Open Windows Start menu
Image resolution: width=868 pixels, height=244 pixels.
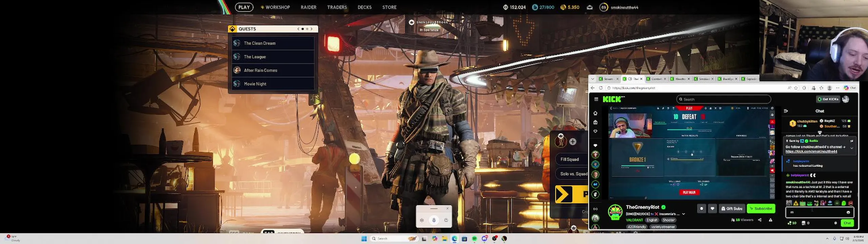[x=364, y=239]
